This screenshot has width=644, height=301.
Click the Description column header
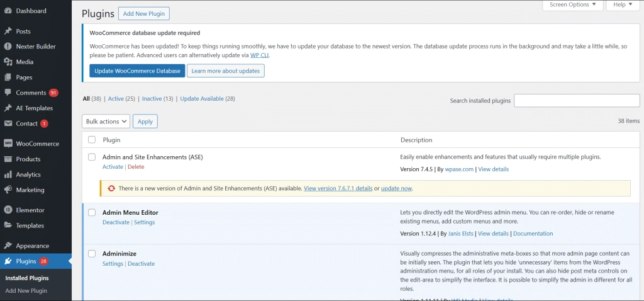[416, 140]
